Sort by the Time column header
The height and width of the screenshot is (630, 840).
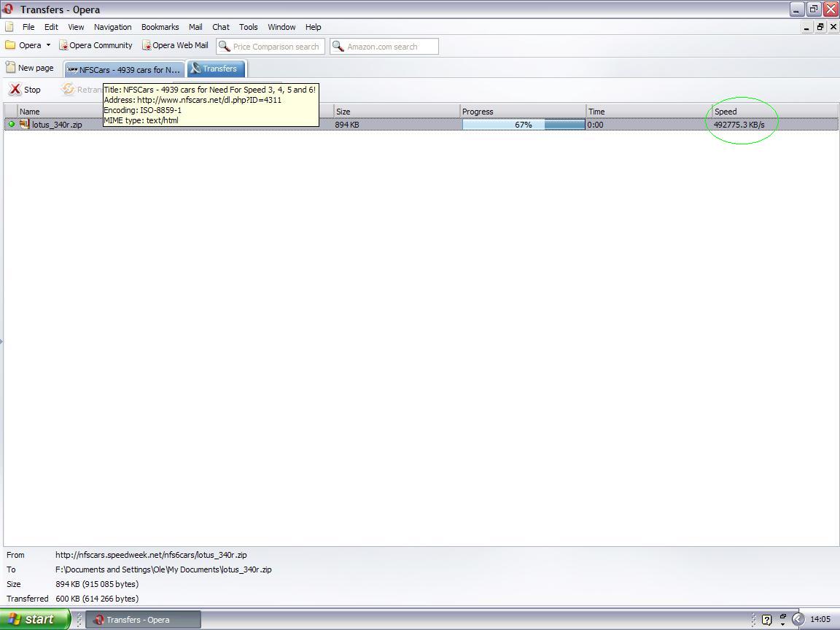(649, 112)
